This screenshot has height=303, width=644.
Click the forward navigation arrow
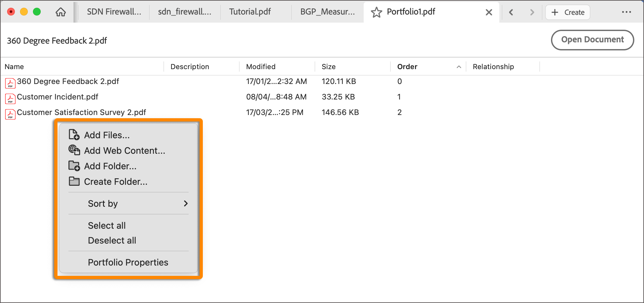coord(532,12)
